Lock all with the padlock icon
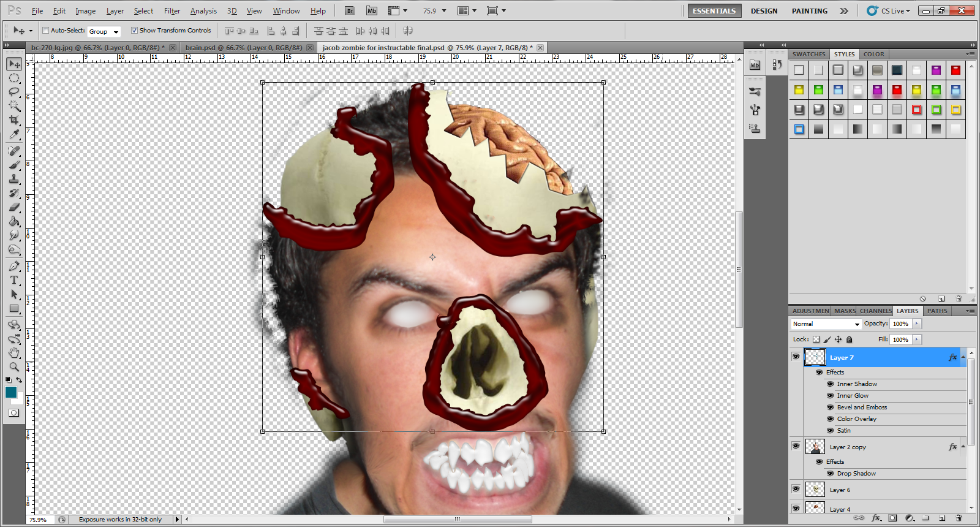The width and height of the screenshot is (980, 527). 849,339
